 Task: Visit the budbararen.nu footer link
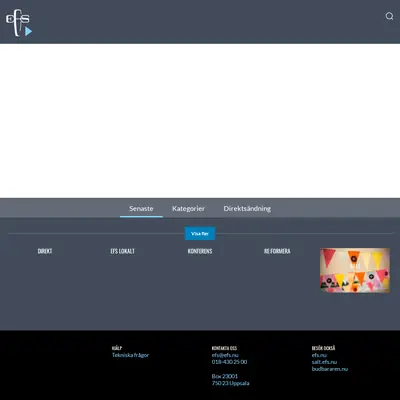tap(330, 369)
